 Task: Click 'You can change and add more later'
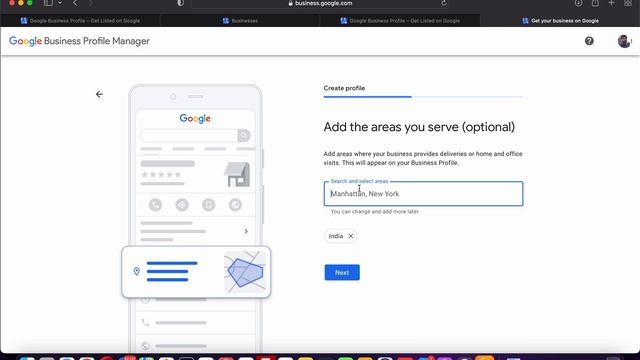point(374,211)
